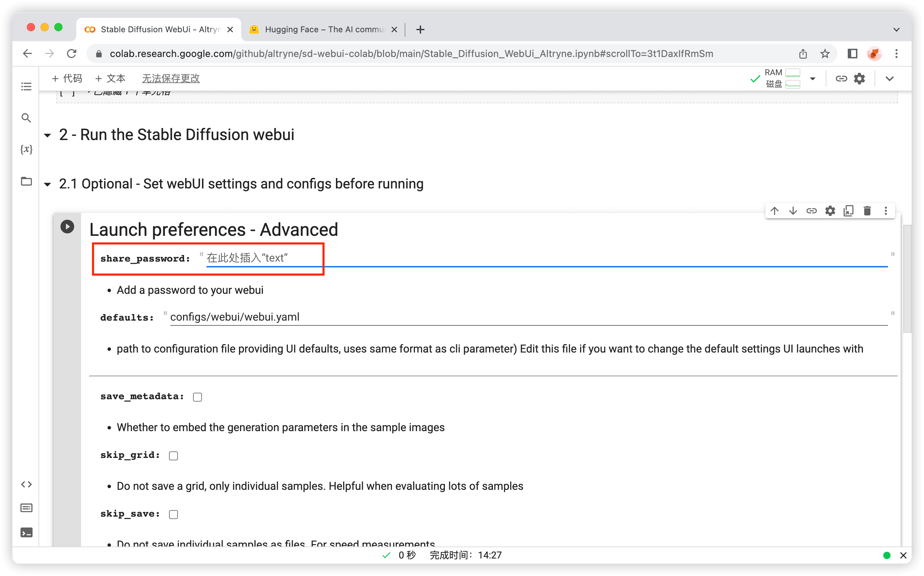The height and width of the screenshot is (576, 924).
Task: Move the cell up with arrow icon
Action: point(774,211)
